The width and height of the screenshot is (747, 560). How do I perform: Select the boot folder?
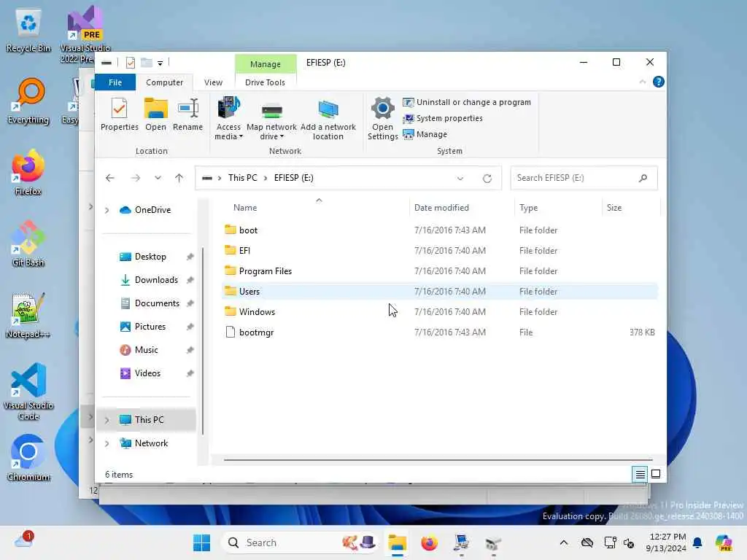[x=440, y=230]
